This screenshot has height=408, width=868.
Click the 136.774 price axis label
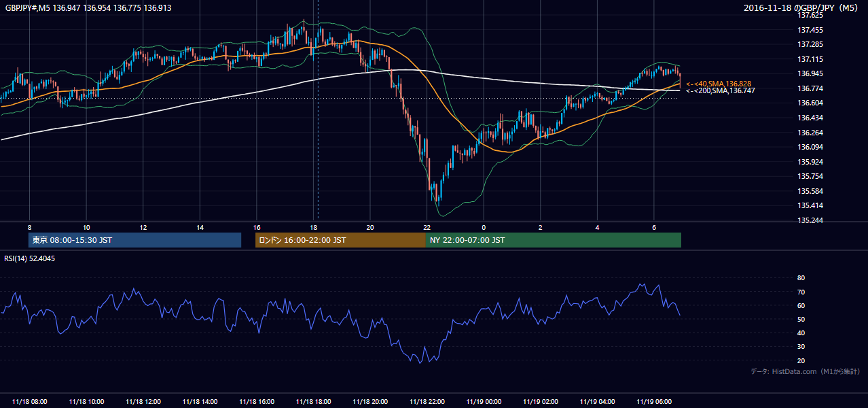click(x=811, y=88)
